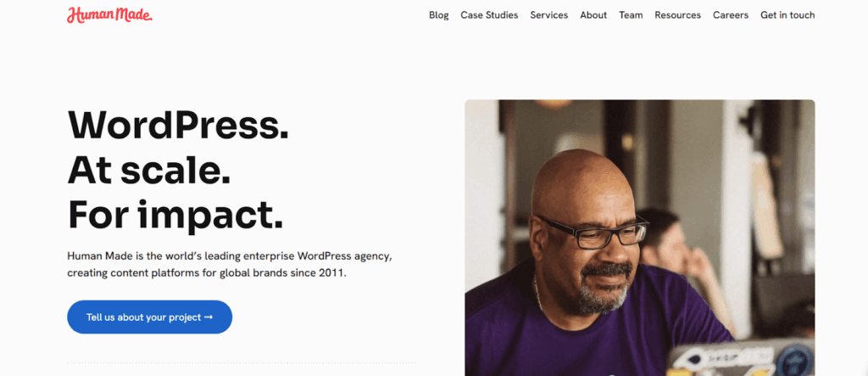Click the dotted divider below the button

coord(242,363)
